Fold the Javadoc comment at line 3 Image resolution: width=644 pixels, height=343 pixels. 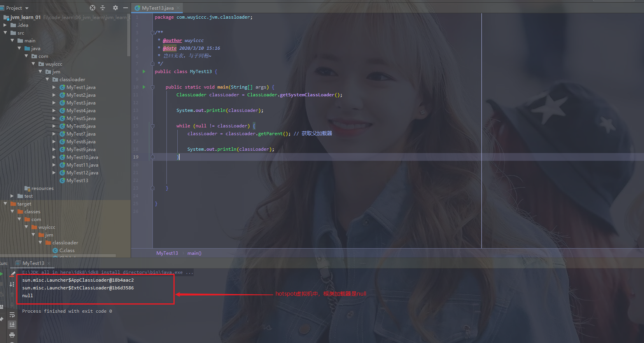click(152, 33)
